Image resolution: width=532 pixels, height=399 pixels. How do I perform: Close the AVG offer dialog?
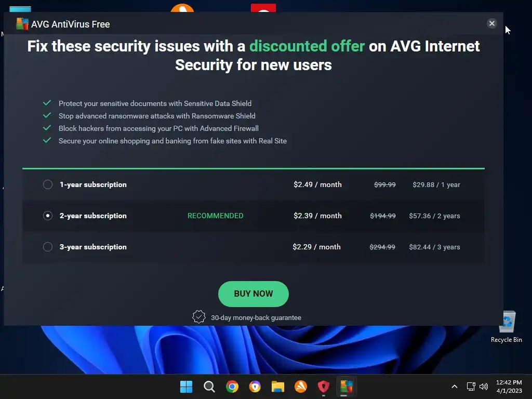pyautogui.click(x=491, y=23)
